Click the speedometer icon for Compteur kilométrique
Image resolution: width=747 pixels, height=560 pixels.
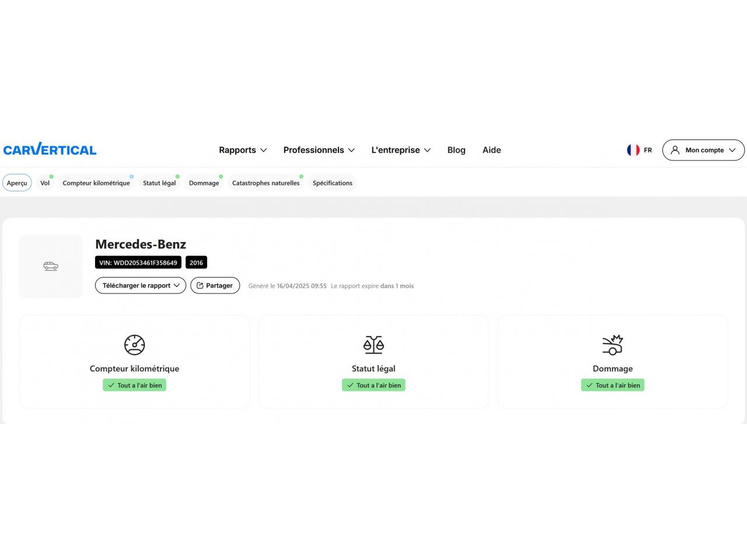tap(134, 345)
